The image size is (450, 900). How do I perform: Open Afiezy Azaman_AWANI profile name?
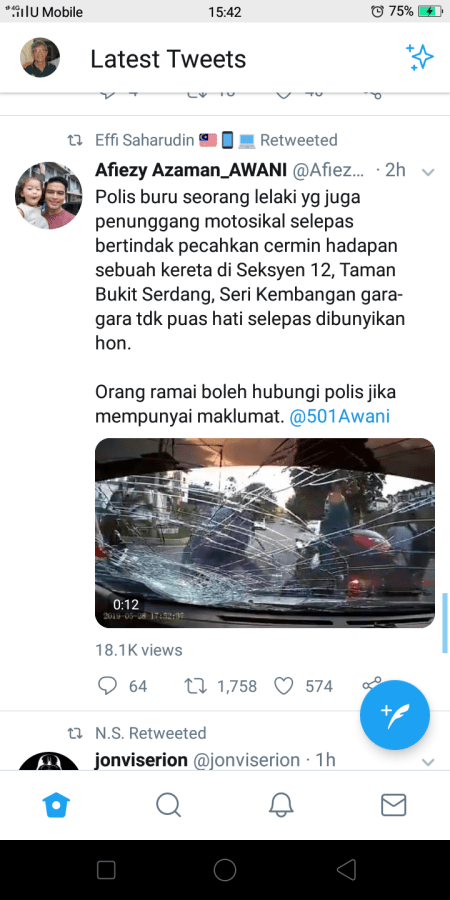191,170
